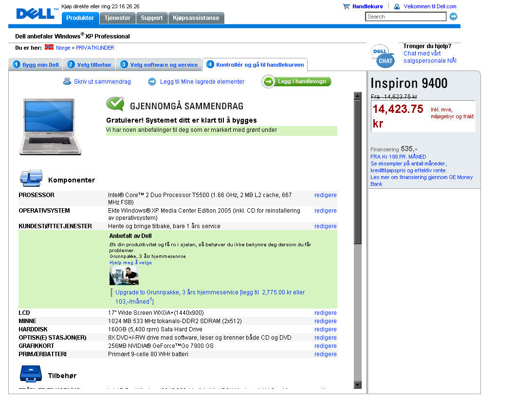Click the Tilbehør blue briefcase icon
The height and width of the screenshot is (399, 532).
click(x=31, y=374)
